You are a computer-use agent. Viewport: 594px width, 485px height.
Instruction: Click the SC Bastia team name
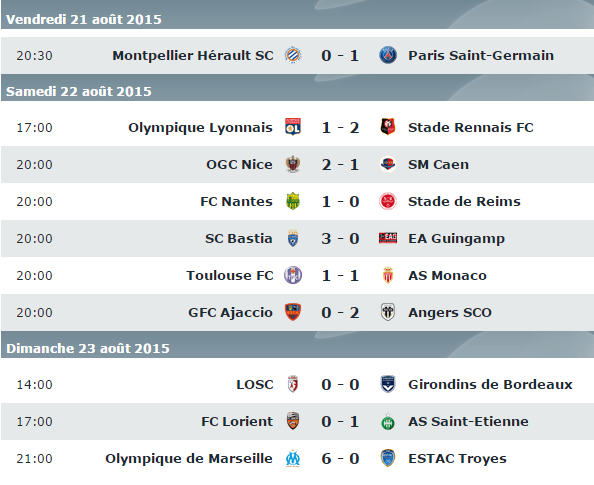click(239, 238)
